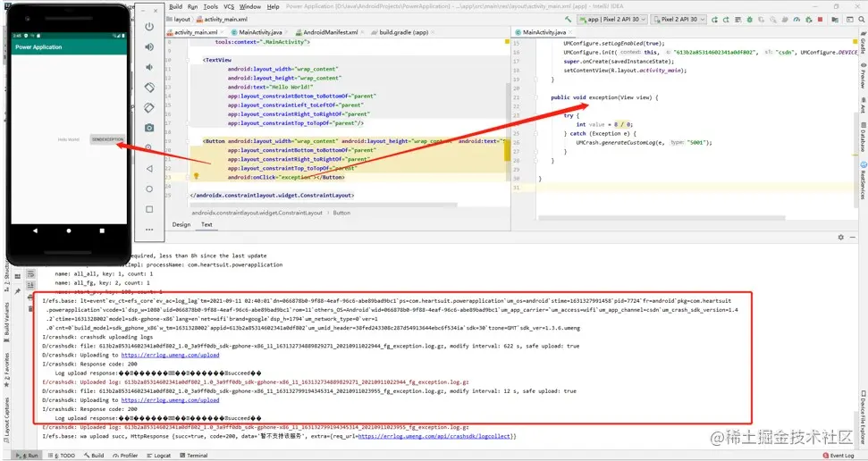The width and height of the screenshot is (868, 461).
Task: Open the Tools menu
Action: tap(210, 6)
